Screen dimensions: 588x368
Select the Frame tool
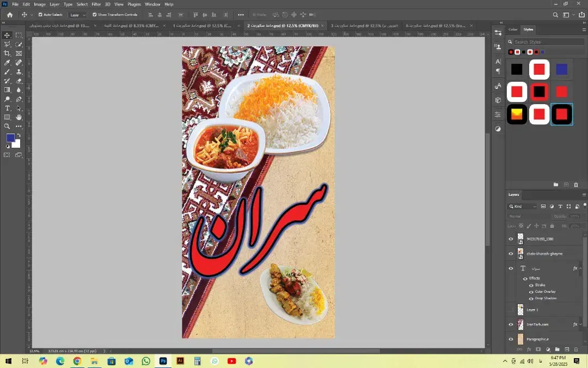(x=19, y=53)
